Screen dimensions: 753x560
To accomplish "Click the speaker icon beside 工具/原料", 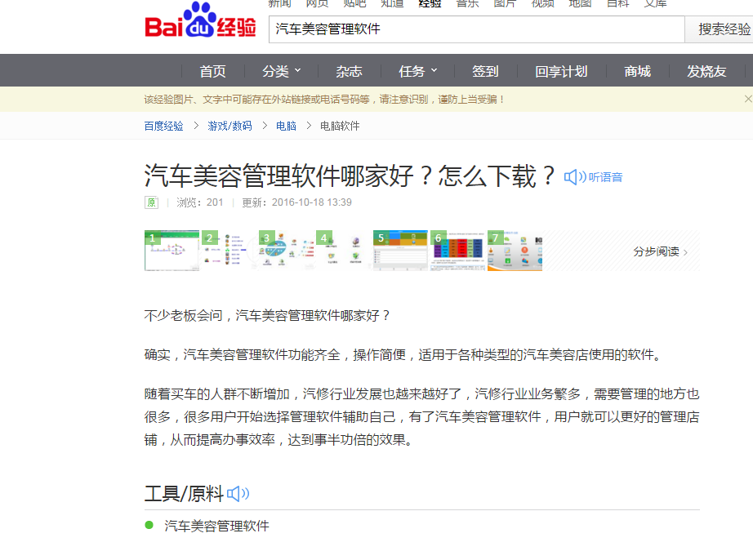I will click(x=238, y=494).
